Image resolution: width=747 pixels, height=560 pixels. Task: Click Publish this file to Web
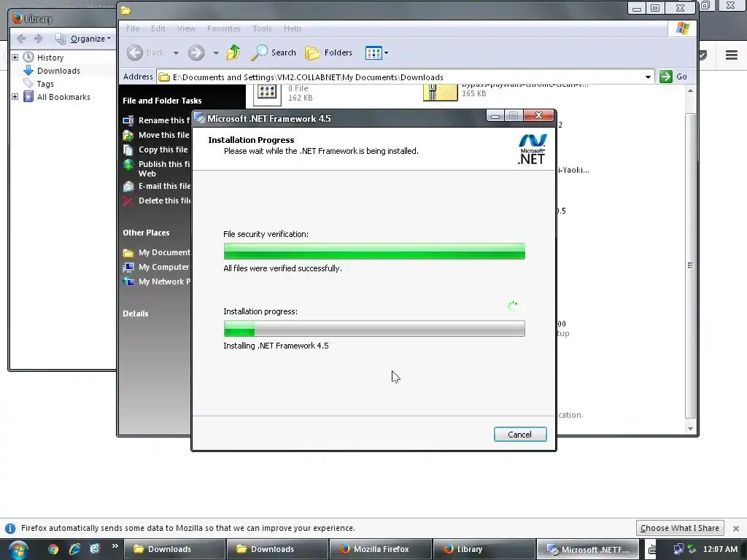click(156, 168)
